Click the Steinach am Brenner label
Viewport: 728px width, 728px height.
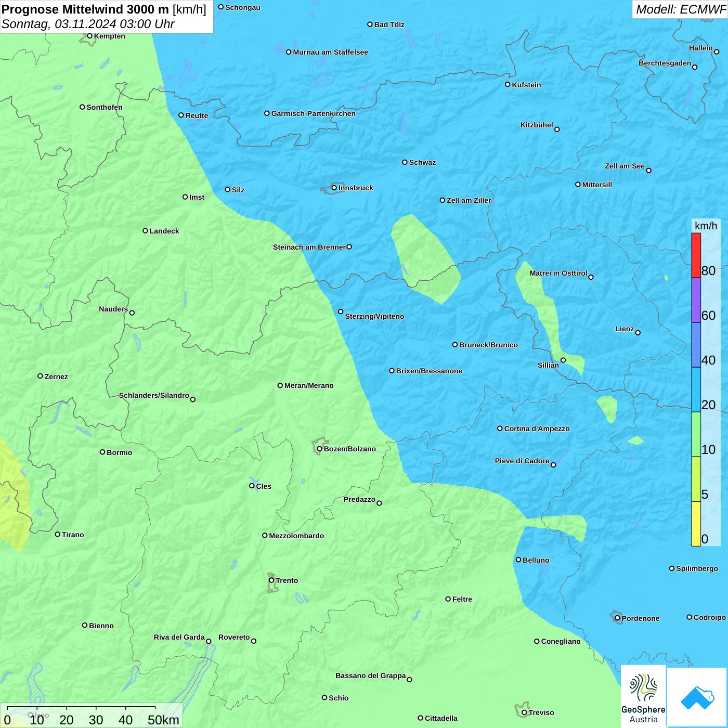(309, 247)
